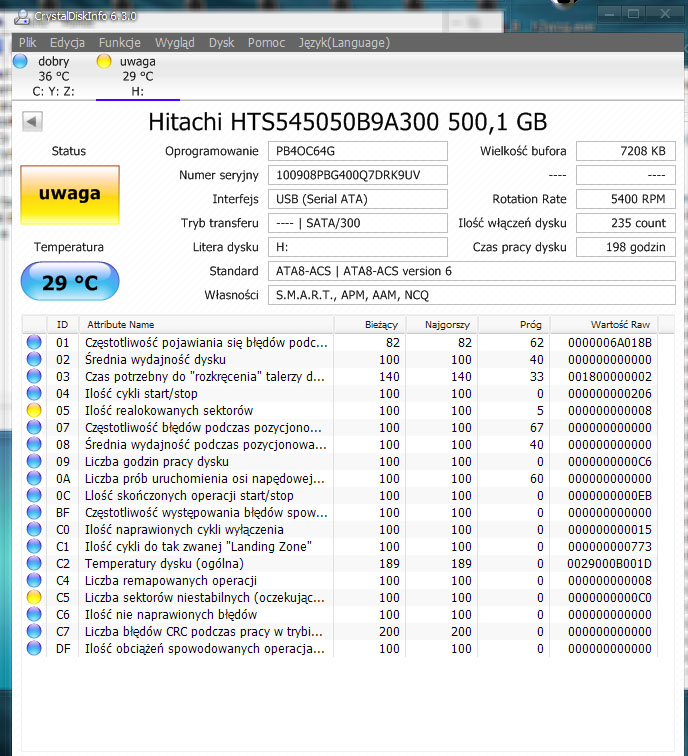688x756 pixels.
Task: Click the Tryb transferu field SATA/300
Action: click(358, 223)
